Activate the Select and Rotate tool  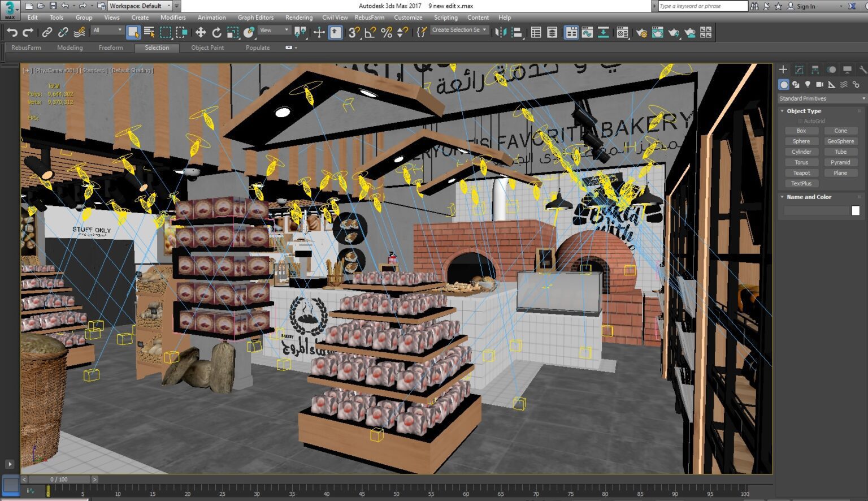pos(216,32)
